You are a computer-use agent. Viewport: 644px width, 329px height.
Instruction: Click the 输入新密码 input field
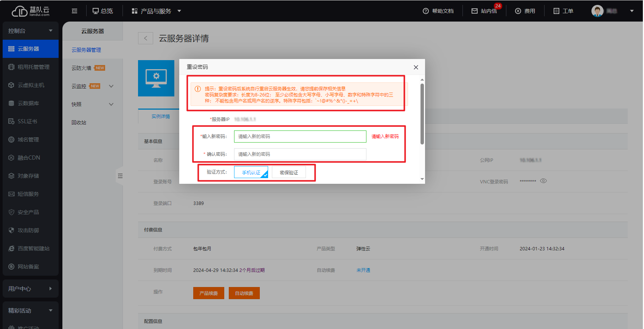pos(300,137)
